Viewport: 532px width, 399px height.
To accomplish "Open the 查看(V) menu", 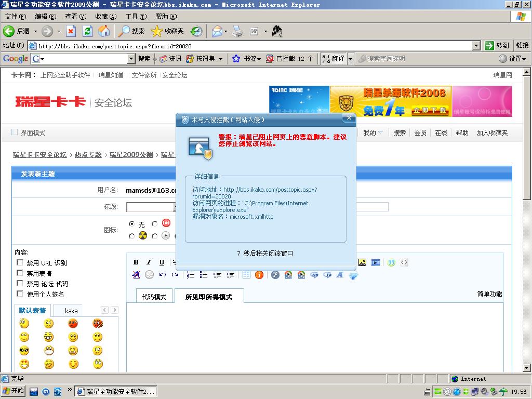I will click(x=76, y=16).
